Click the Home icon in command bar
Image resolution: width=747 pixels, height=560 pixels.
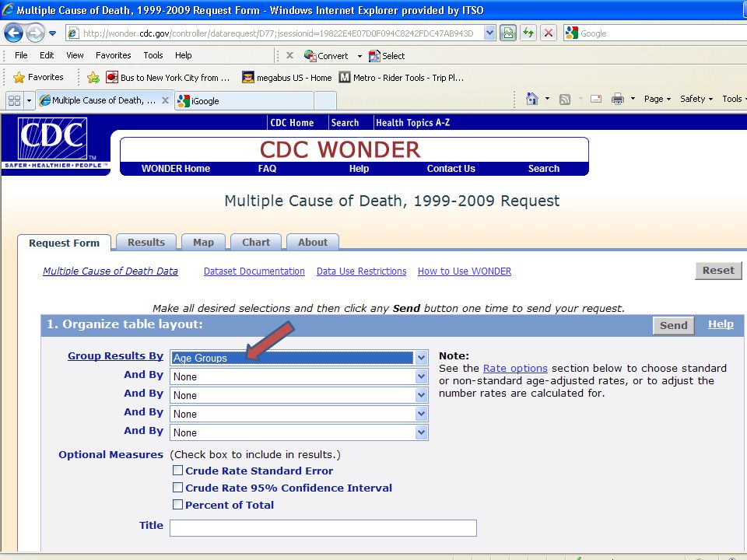531,99
